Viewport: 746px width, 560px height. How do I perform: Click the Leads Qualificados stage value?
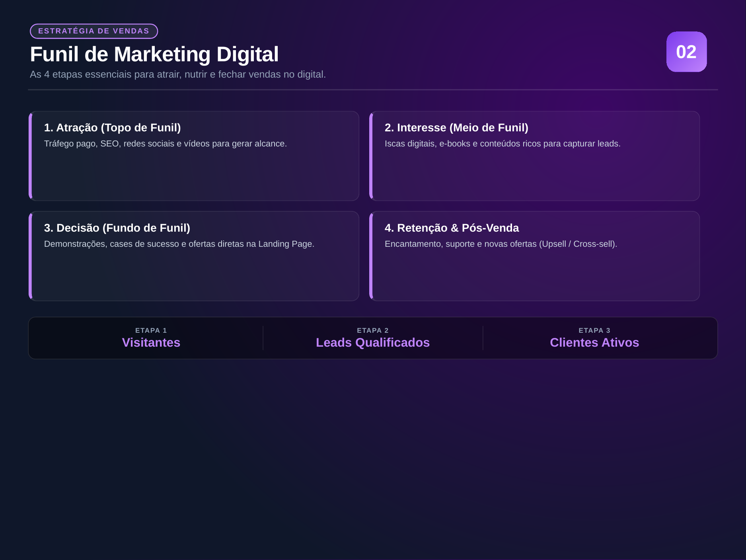point(373,342)
